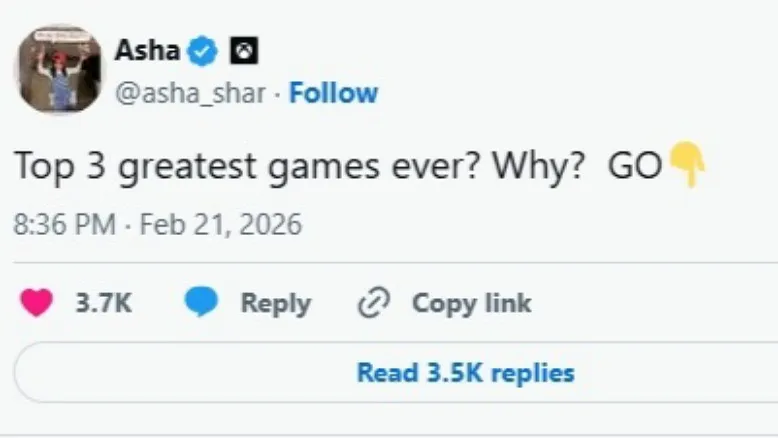Screen dimensions: 778x438
Task: Click the yellow pointing-down hand emoji
Action: click(x=687, y=164)
